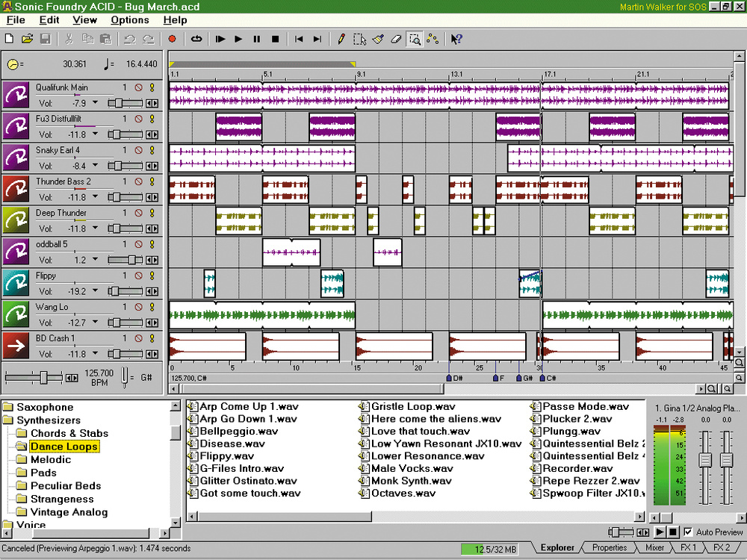Toggle the Auto Preview checkbox

(688, 532)
